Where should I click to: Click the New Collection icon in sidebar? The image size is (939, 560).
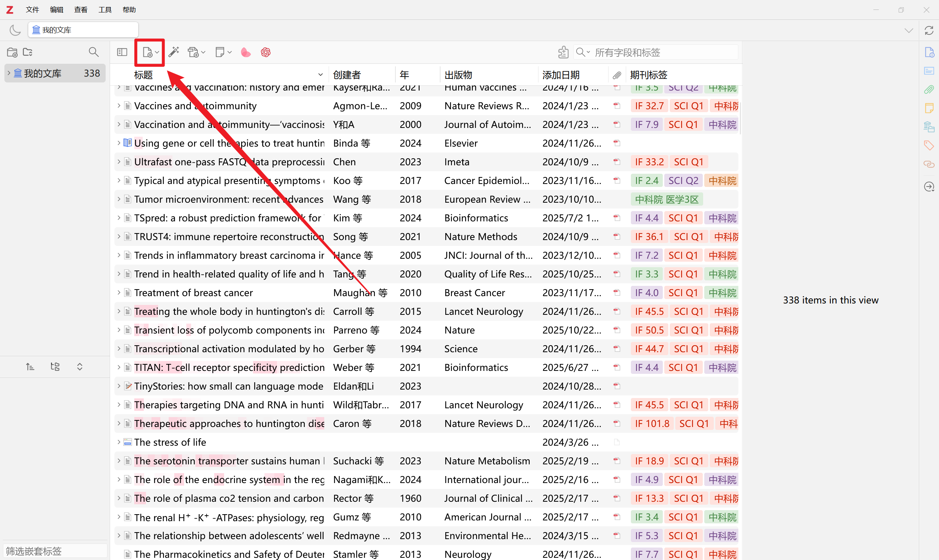[x=12, y=52]
